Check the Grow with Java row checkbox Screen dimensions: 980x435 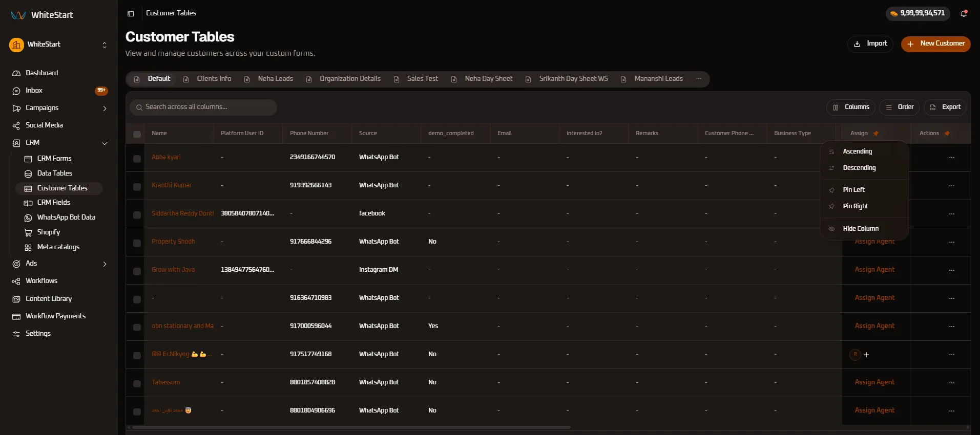[137, 271]
